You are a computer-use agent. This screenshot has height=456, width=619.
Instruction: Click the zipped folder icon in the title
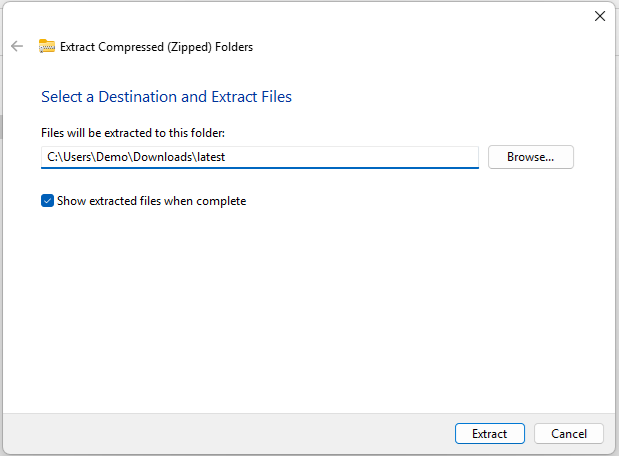click(x=47, y=46)
